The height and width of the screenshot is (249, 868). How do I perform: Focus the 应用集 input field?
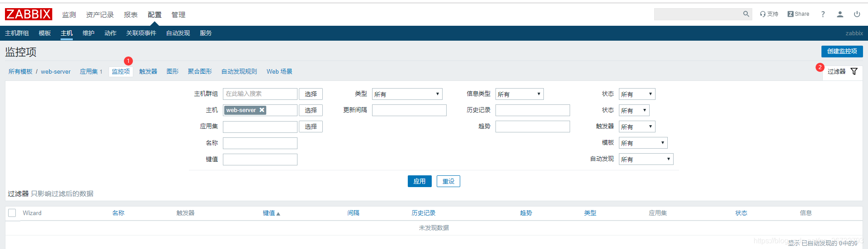tap(260, 127)
